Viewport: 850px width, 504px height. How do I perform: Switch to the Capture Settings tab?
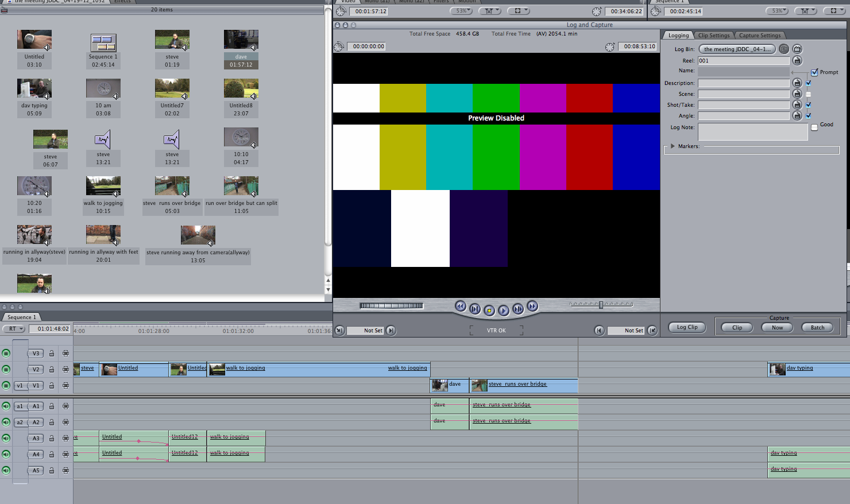coord(759,35)
